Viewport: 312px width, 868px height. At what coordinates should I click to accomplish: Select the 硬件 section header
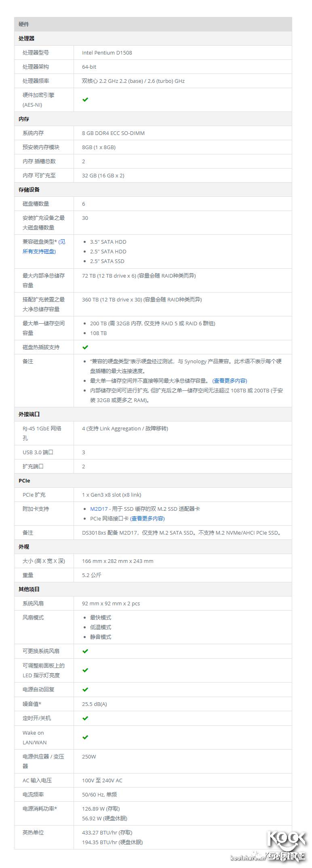coord(153,24)
